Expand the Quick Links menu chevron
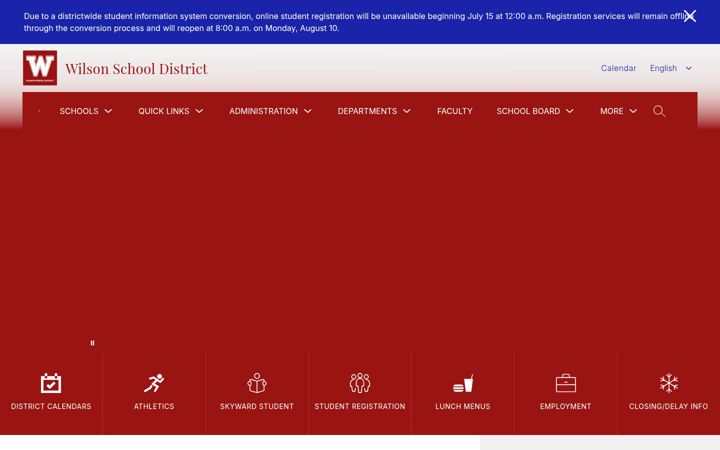 (199, 111)
